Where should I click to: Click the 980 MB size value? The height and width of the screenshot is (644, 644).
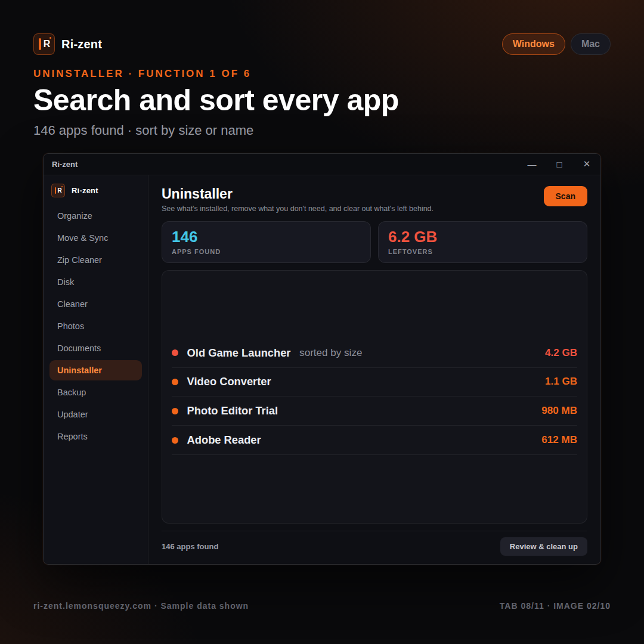559,411
